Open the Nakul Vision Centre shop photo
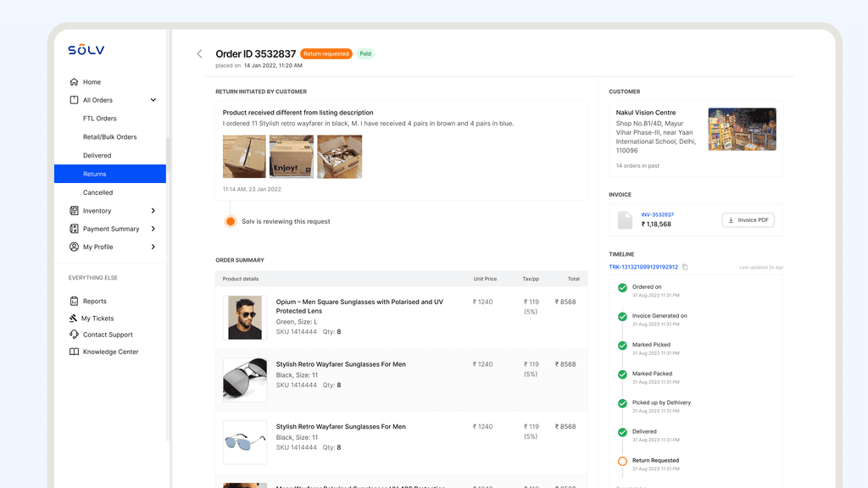The height and width of the screenshot is (488, 868). click(x=743, y=130)
